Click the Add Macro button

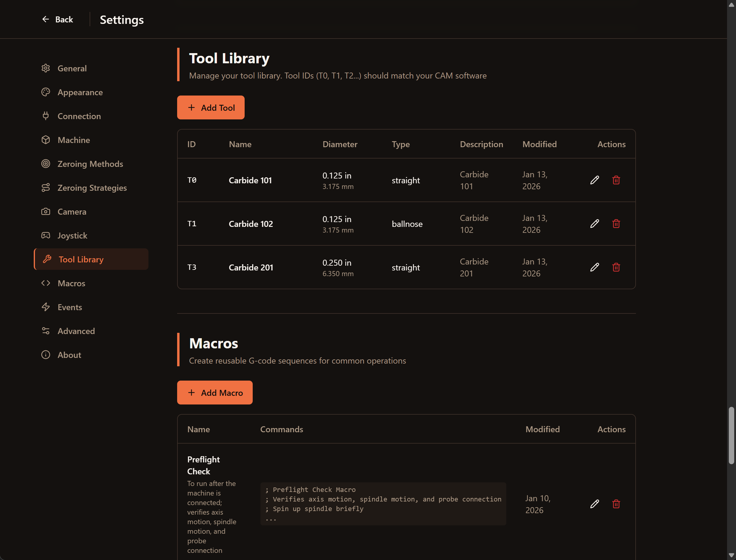tap(215, 392)
